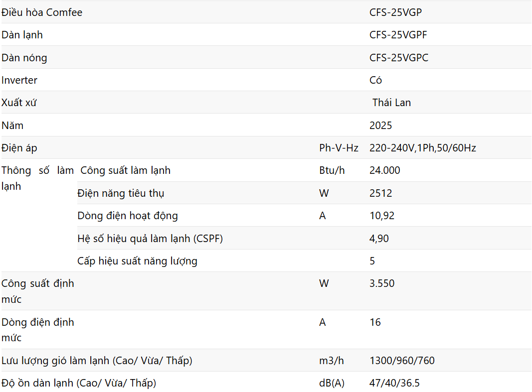Click the rated current value 16
Viewport: 532px width, 392px height.
375,322
